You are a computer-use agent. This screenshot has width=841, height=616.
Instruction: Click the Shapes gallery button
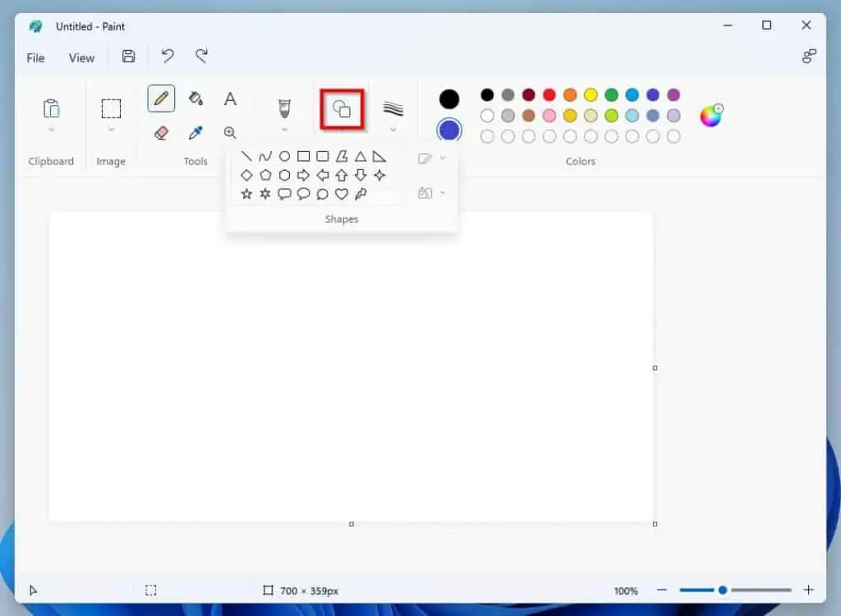pos(342,109)
